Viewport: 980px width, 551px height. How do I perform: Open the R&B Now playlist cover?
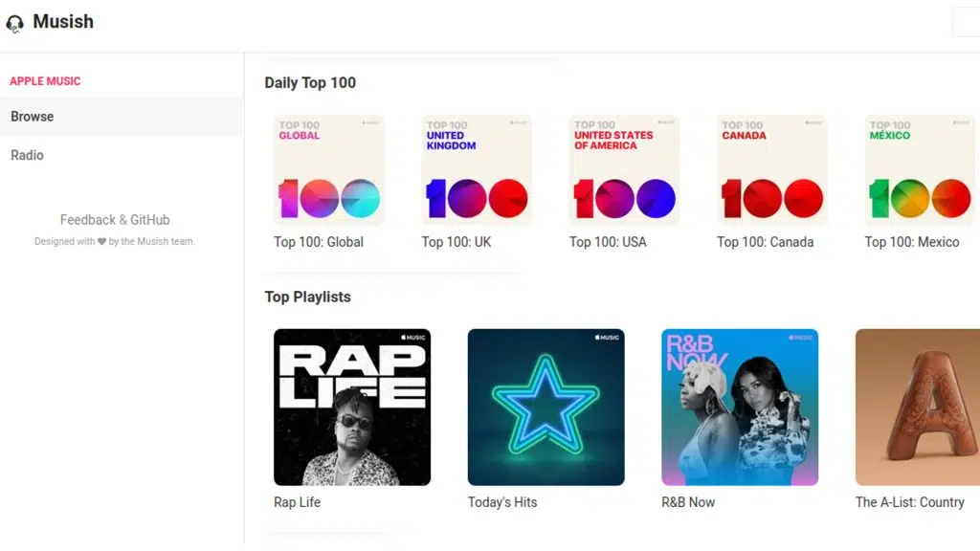[x=741, y=407]
